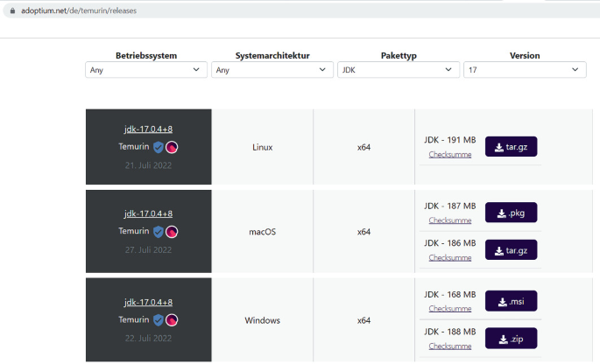
Task: Download the macOS .pkg installer
Action: click(511, 213)
